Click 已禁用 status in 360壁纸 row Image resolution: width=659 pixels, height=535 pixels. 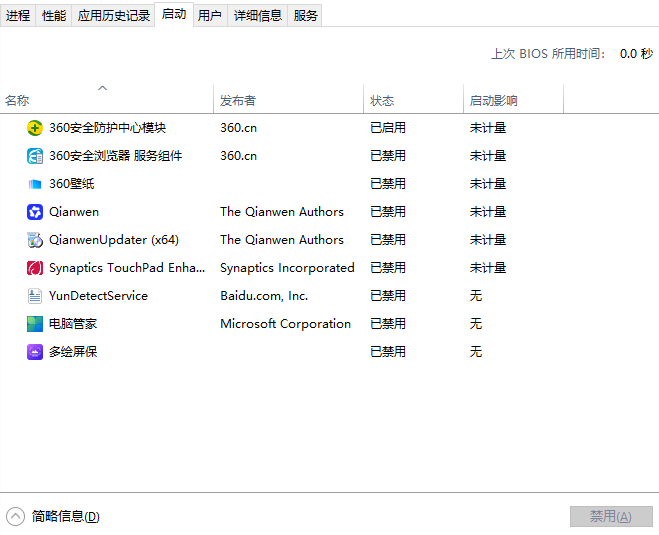(x=387, y=184)
